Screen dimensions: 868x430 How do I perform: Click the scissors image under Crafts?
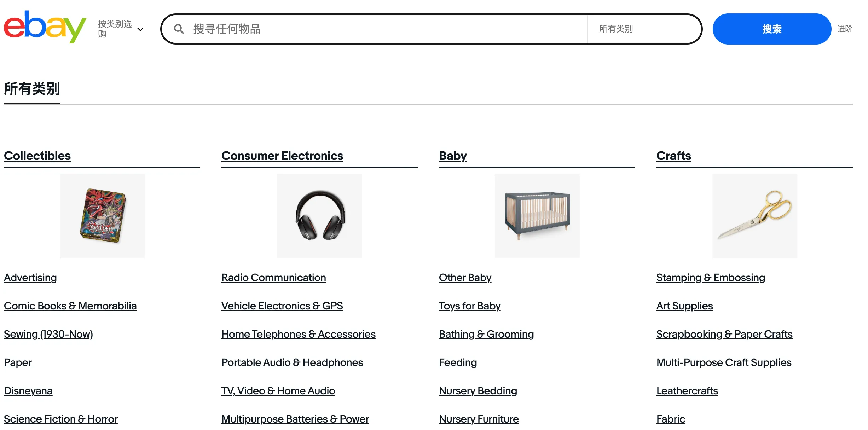click(755, 216)
